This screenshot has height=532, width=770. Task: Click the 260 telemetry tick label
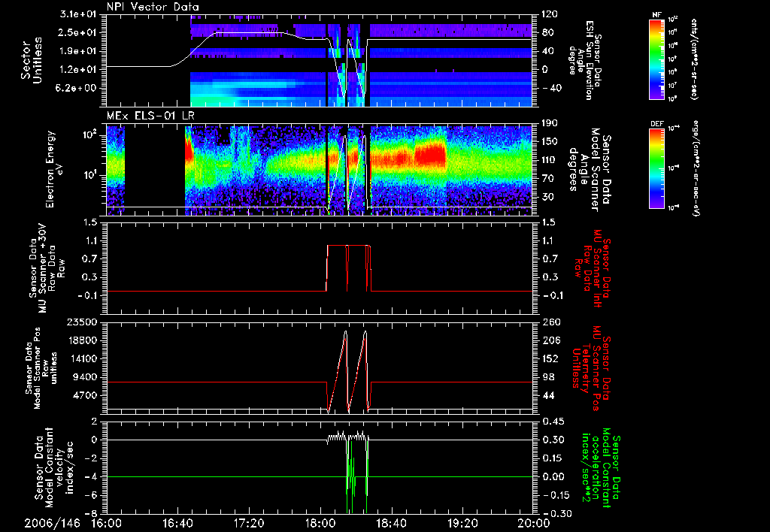click(549, 322)
